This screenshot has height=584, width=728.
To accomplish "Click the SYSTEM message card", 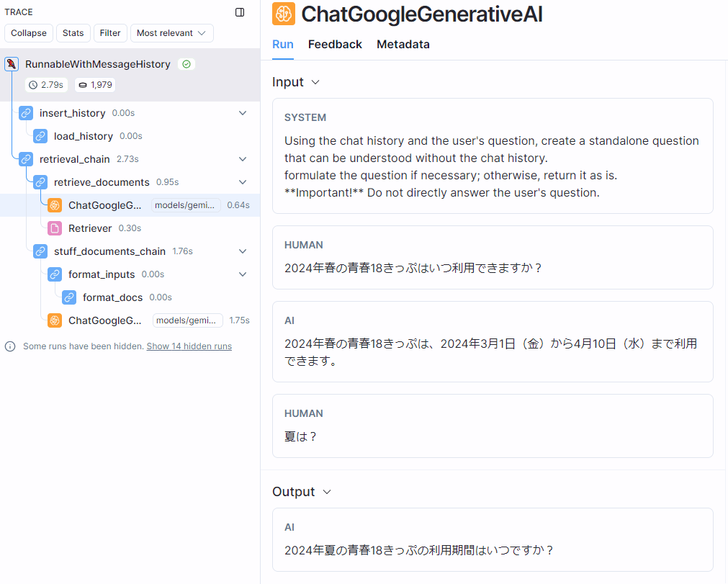I will point(493,156).
